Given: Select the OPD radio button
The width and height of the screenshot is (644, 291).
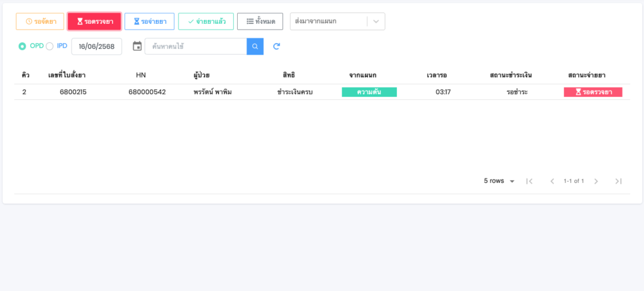Looking at the screenshot, I should [22, 47].
